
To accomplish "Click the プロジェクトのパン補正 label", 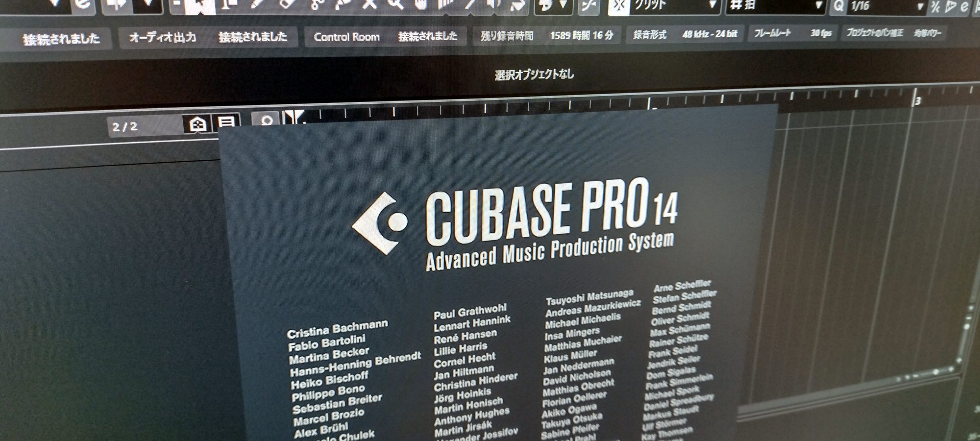I will coord(875,33).
